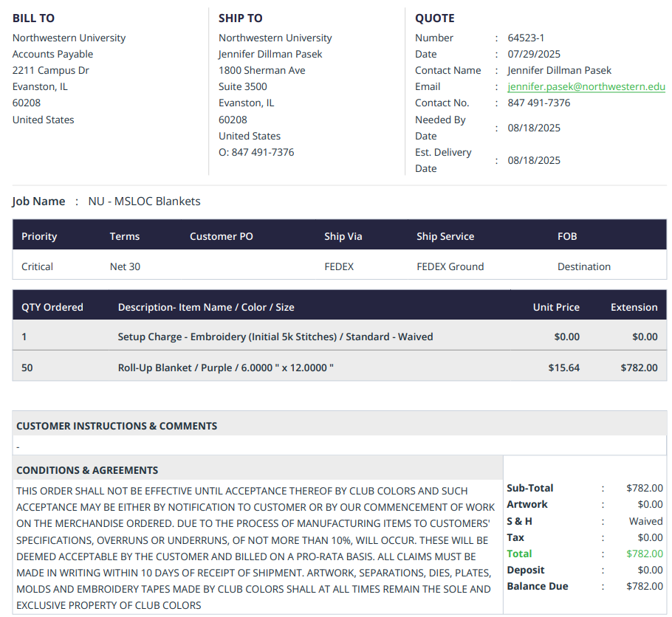Click the quote date 07/29/2025
Screen dimensions: 672x617
pyautogui.click(x=534, y=54)
